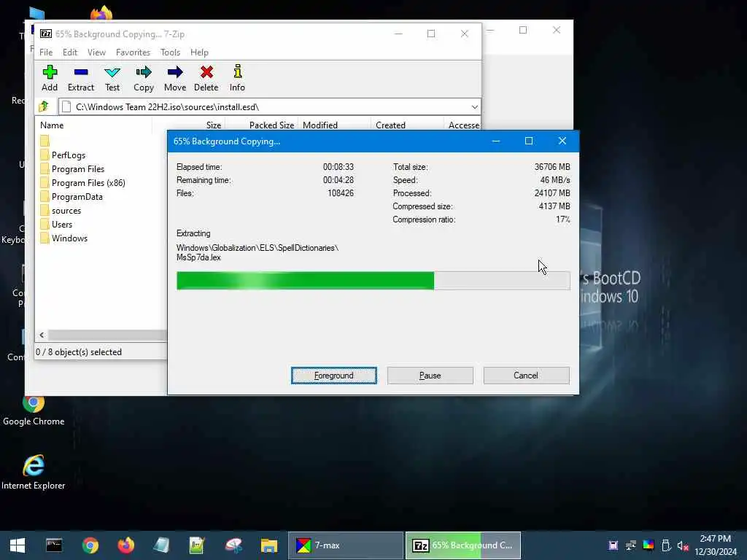Open the File Explorer taskbar icon
Screen dimensions: 747x560
[x=268, y=545]
